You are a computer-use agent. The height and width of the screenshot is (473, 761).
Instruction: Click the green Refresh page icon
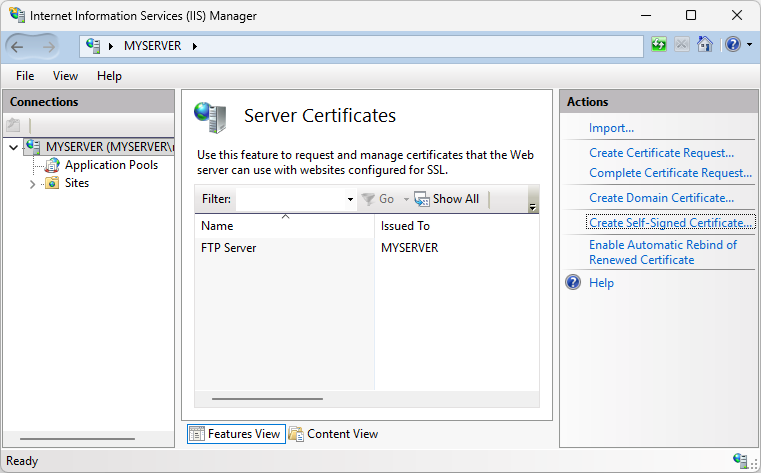coord(658,45)
